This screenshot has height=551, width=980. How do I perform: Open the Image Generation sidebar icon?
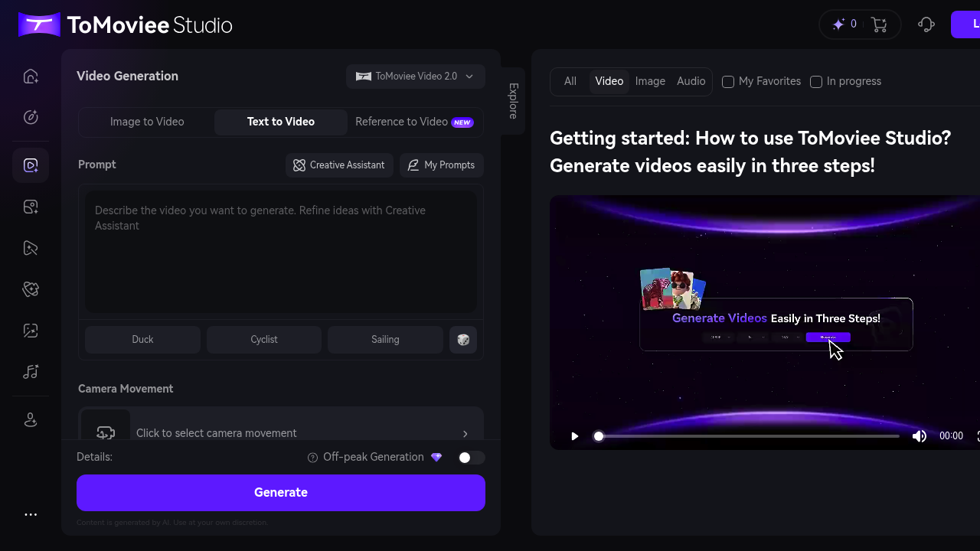(31, 206)
